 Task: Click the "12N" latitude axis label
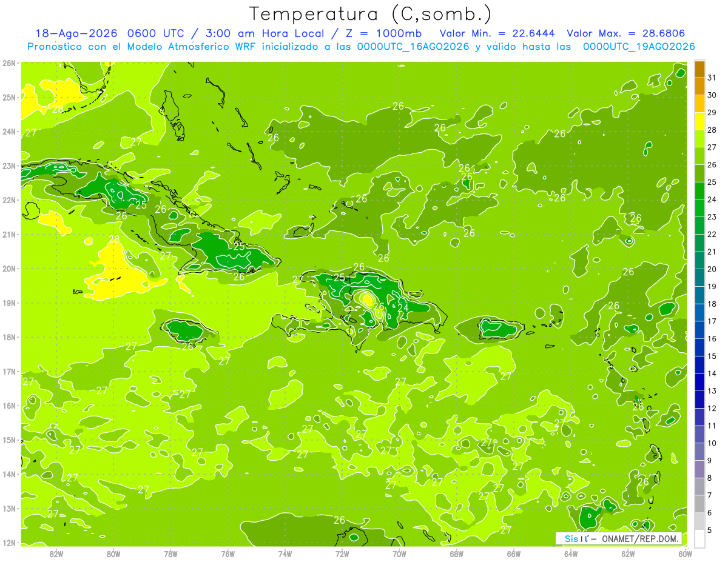(x=9, y=543)
